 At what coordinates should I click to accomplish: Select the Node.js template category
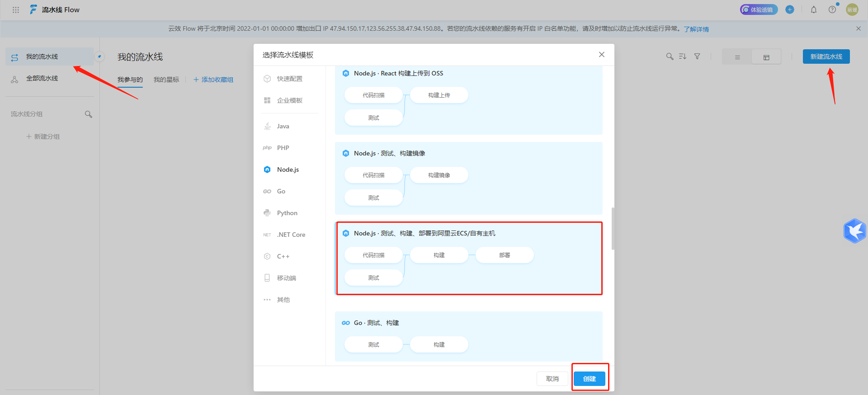pyautogui.click(x=290, y=169)
